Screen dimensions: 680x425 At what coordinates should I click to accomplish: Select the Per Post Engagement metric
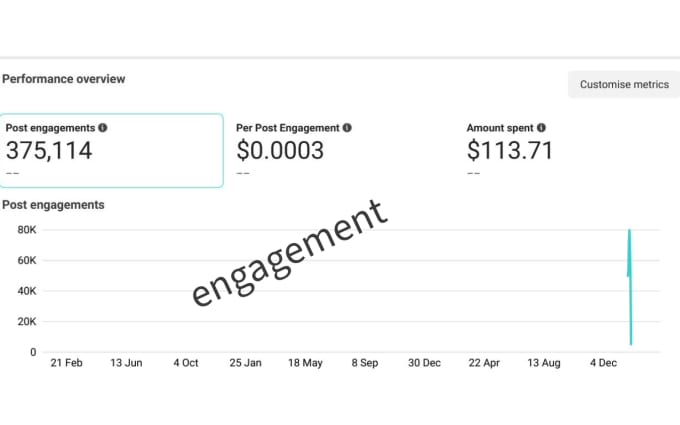(294, 151)
